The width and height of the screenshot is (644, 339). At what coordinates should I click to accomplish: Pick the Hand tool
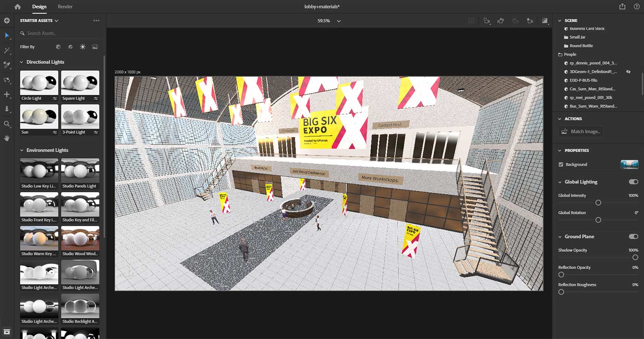click(x=7, y=138)
